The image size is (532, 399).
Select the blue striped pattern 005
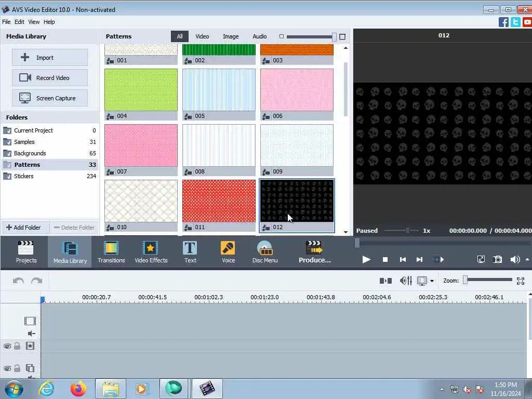coord(219,90)
